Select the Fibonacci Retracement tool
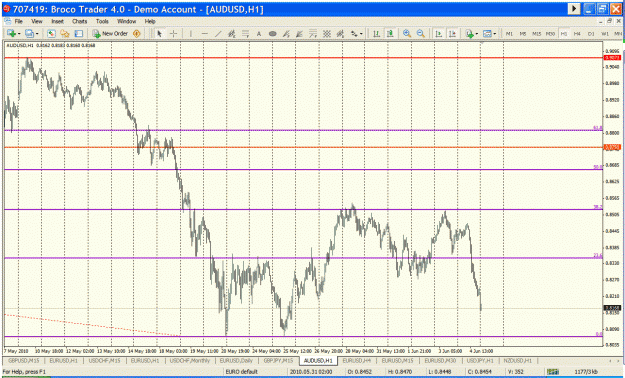Viewport: 625px width, 378px height. 245,34
